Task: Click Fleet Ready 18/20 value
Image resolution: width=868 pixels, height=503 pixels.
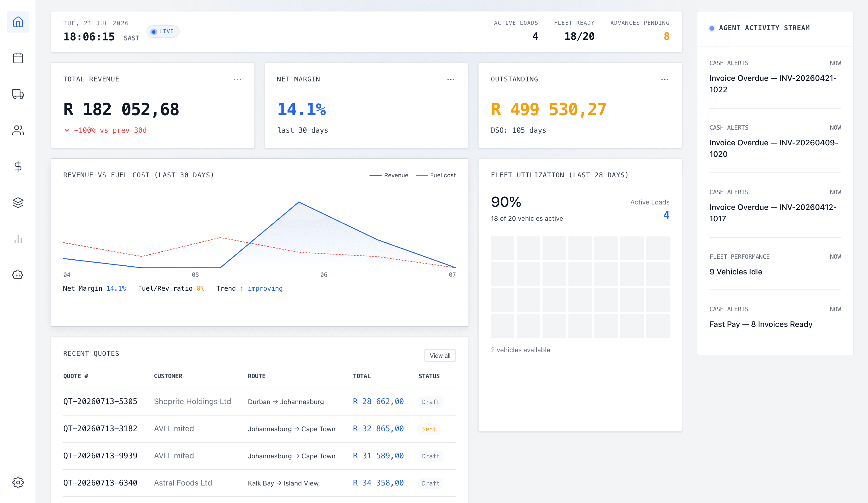Action: (x=579, y=36)
